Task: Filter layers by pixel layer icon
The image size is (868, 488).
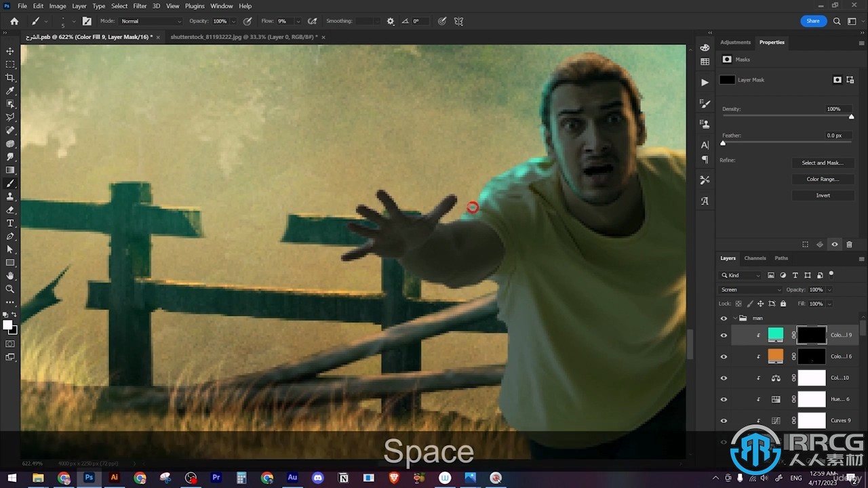Action: [771, 275]
